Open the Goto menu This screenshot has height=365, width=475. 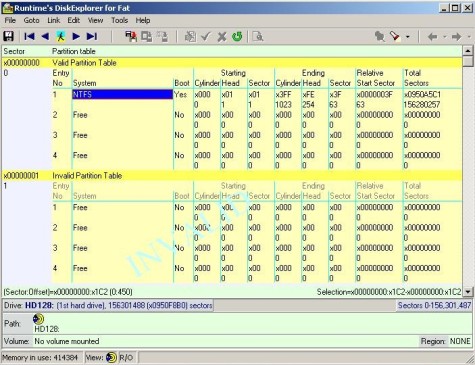(31, 20)
